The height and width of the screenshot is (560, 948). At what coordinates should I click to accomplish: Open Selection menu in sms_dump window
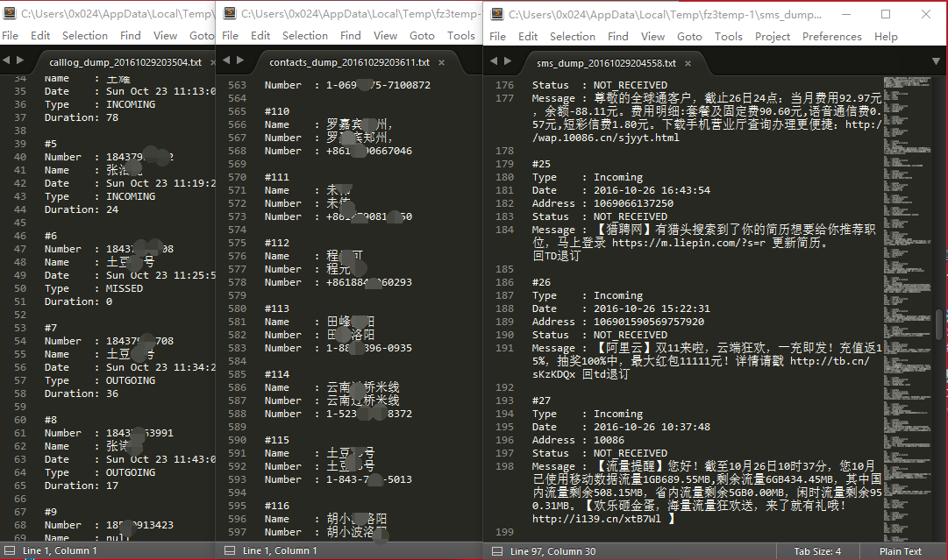point(573,36)
